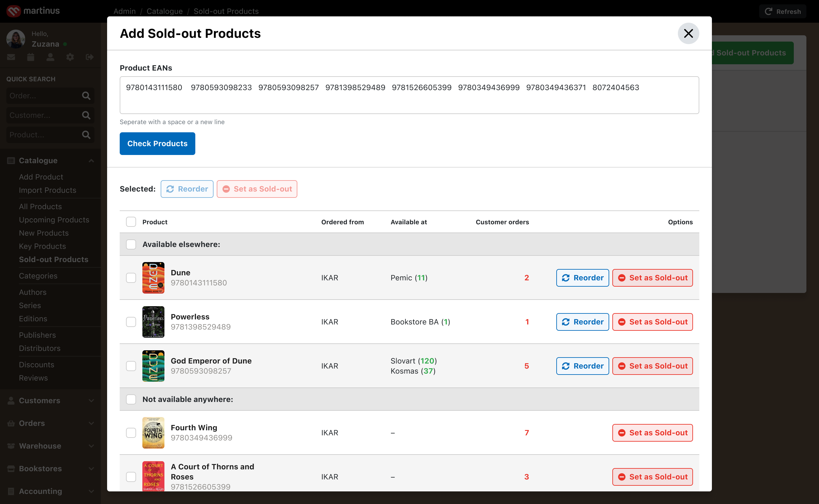Open A Court of Thorns and Roses cover
The image size is (819, 504).
click(153, 476)
